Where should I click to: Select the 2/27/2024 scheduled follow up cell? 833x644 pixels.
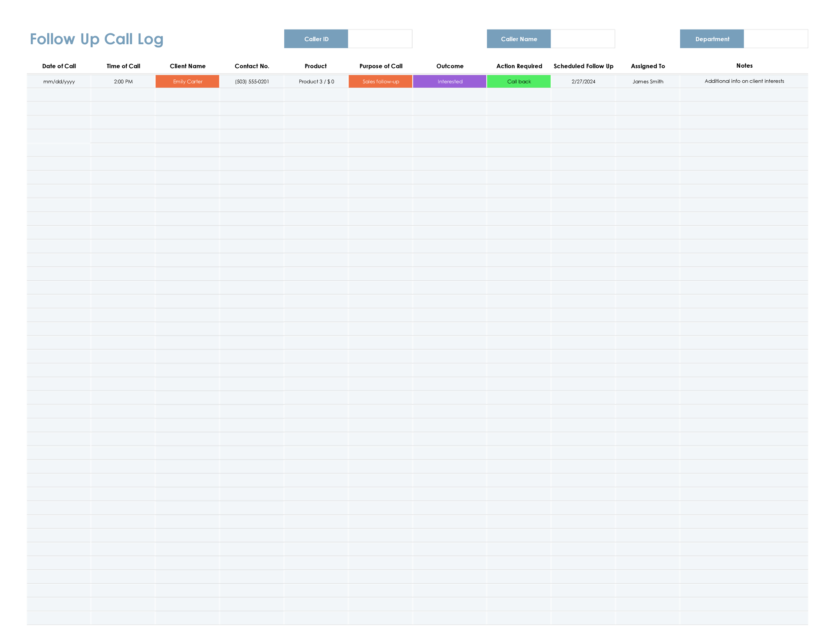(x=584, y=81)
